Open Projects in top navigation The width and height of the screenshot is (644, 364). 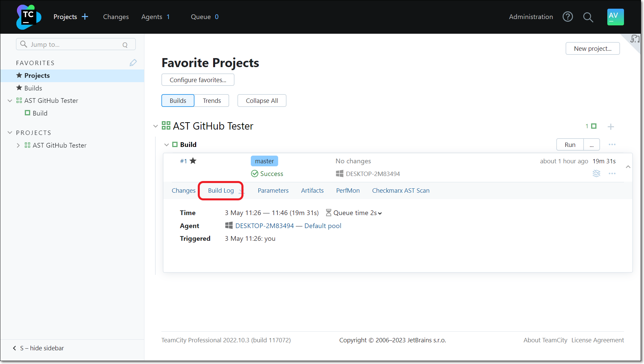65,17
